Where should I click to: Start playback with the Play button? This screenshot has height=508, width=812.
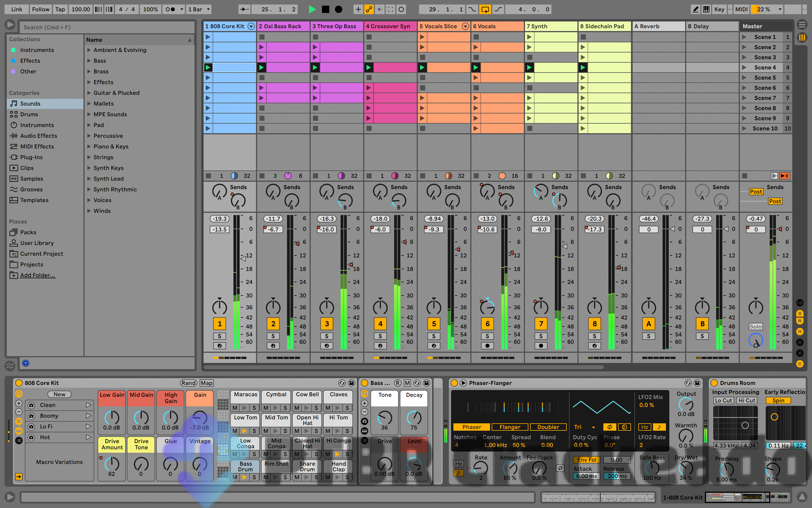click(312, 9)
